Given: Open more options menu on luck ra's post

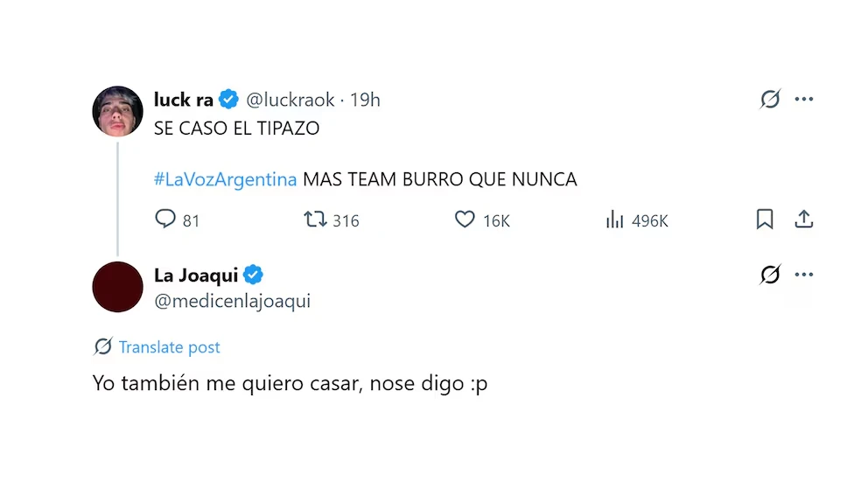Looking at the screenshot, I should coord(804,100).
